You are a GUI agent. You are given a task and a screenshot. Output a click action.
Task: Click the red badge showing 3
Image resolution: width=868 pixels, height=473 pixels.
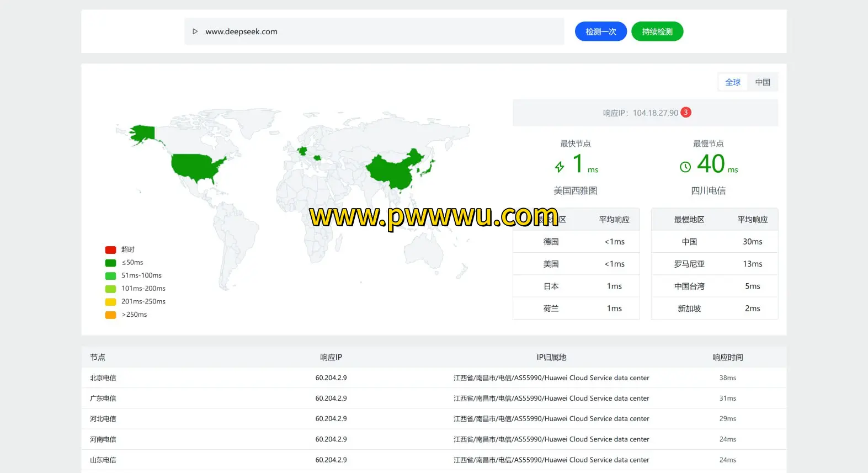coord(686,112)
